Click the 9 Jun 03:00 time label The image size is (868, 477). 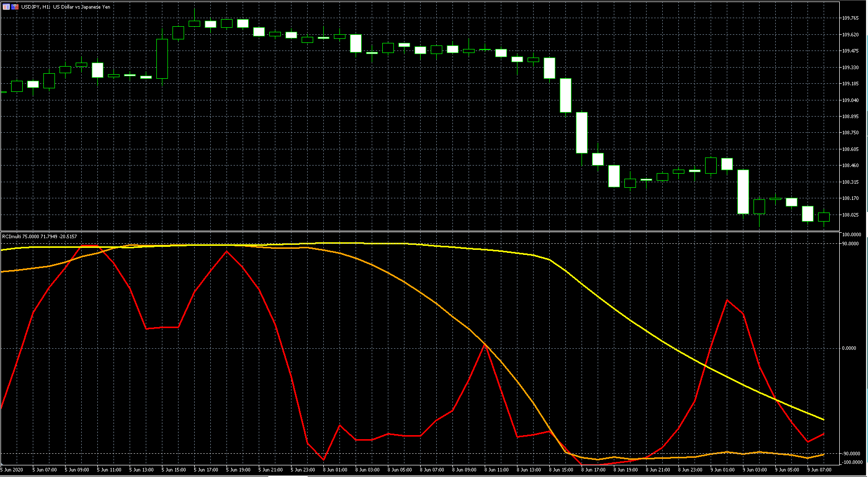(755, 470)
